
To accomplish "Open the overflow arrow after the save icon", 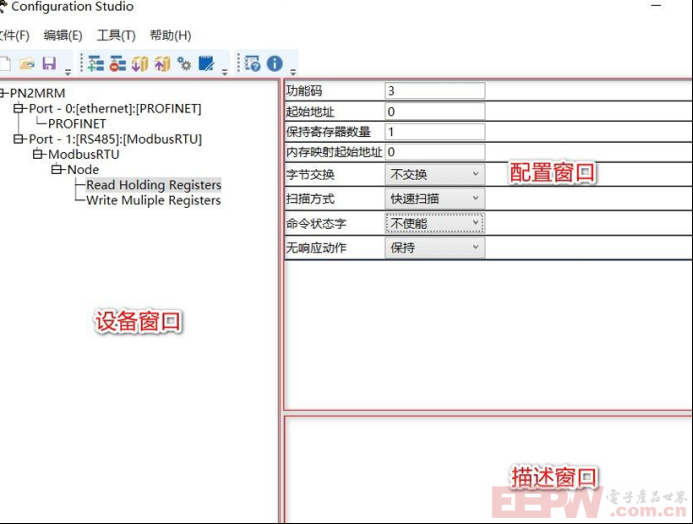I will pos(68,72).
